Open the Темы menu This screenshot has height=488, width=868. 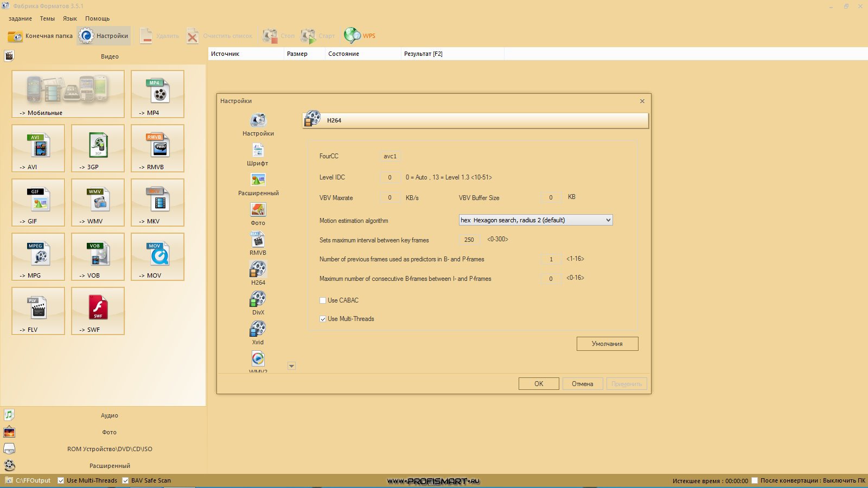coord(47,18)
